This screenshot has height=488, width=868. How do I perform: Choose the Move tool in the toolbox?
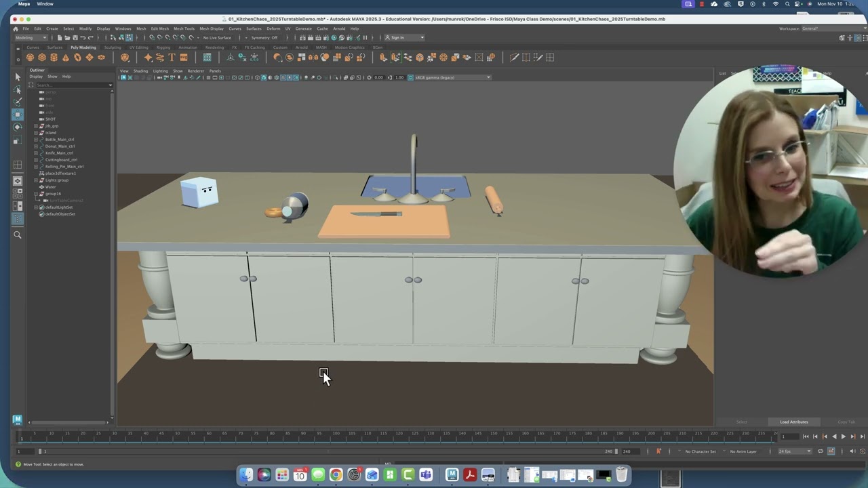(x=18, y=115)
